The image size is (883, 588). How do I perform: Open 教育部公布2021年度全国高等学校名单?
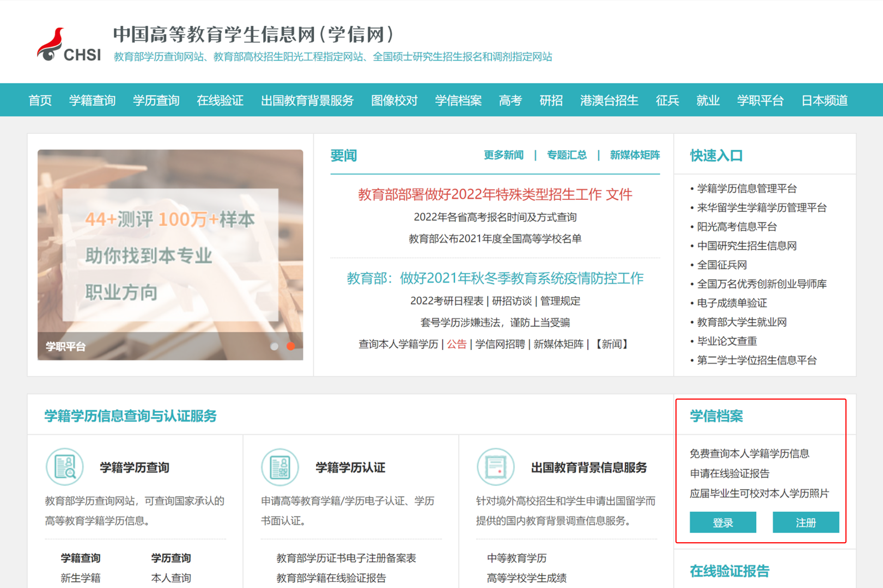pyautogui.click(x=495, y=238)
